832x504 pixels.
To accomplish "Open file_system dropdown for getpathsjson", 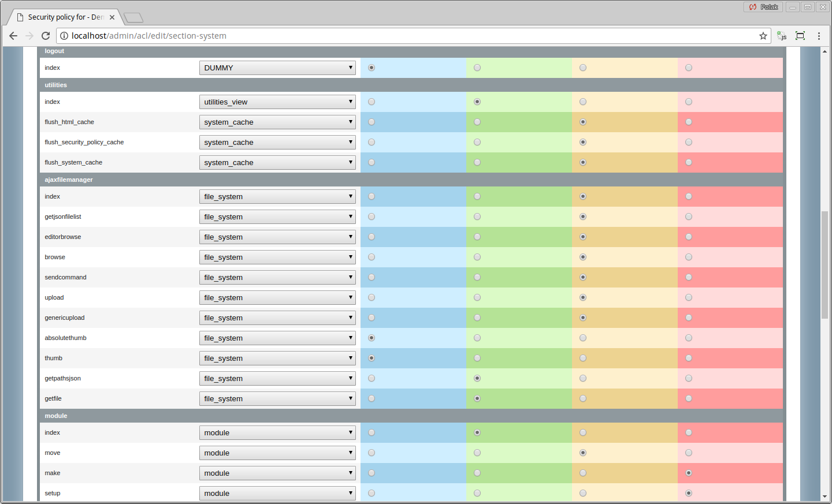I will (x=277, y=378).
